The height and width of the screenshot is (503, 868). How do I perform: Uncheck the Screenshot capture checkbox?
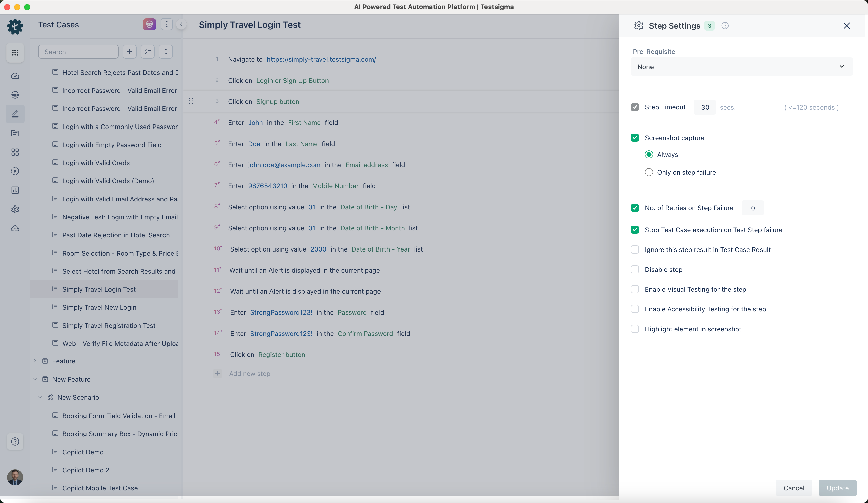tap(635, 138)
